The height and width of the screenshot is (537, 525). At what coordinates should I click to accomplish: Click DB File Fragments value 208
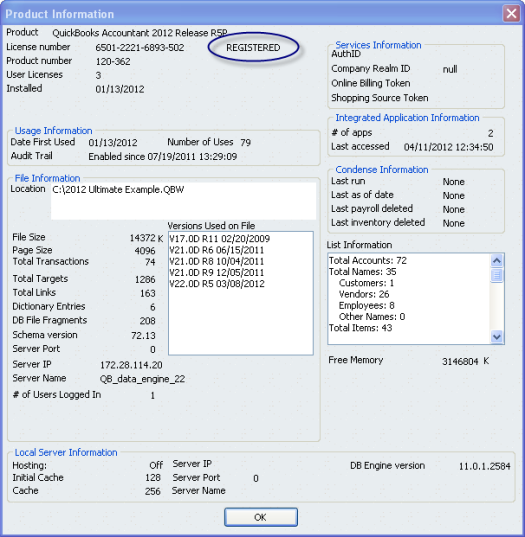coord(148,321)
